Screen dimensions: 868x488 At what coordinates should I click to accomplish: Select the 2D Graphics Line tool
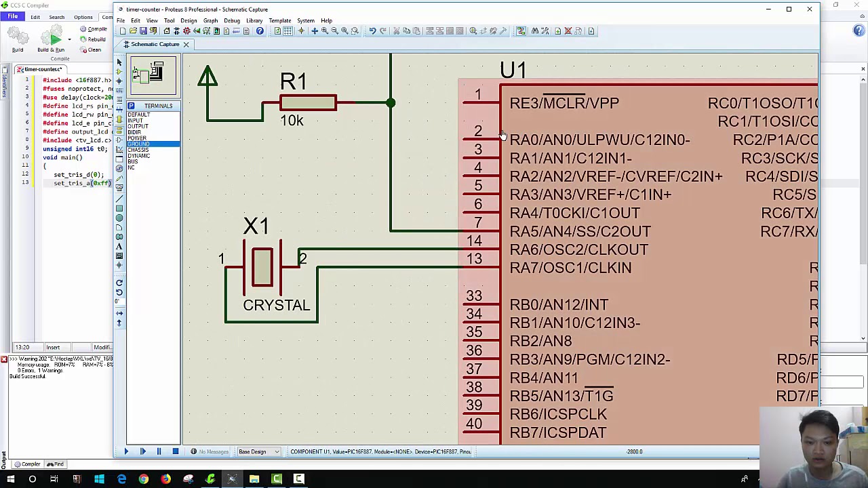tap(119, 199)
